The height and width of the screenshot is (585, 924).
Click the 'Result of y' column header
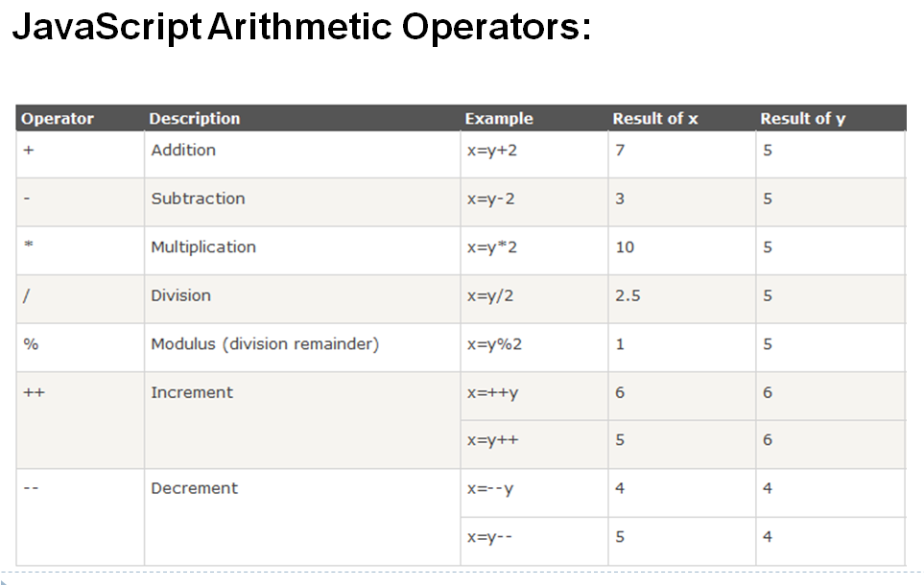point(803,119)
